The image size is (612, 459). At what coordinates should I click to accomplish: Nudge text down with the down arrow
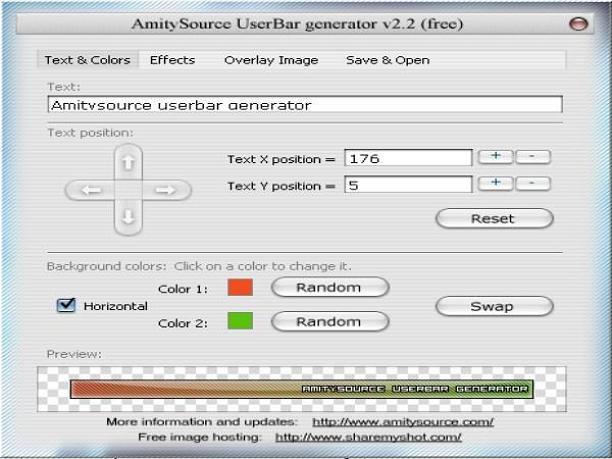point(128,217)
